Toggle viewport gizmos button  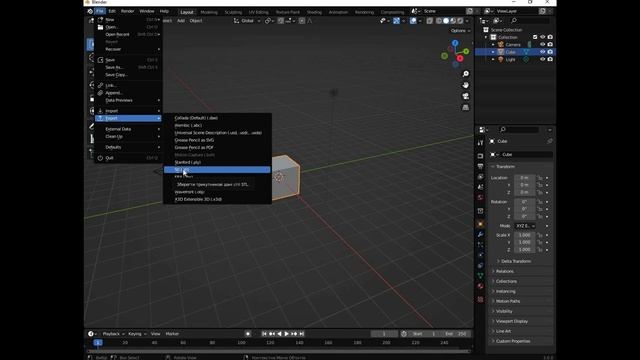[396, 21]
